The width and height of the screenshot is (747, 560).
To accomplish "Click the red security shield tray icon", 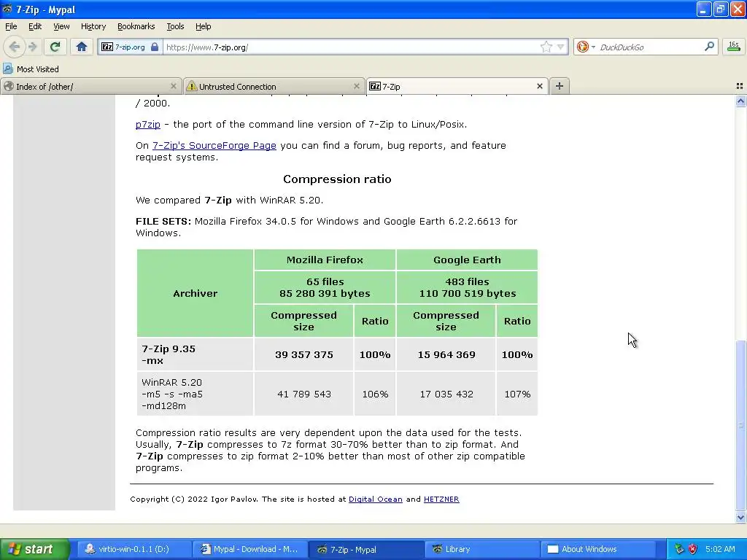I will 693,549.
